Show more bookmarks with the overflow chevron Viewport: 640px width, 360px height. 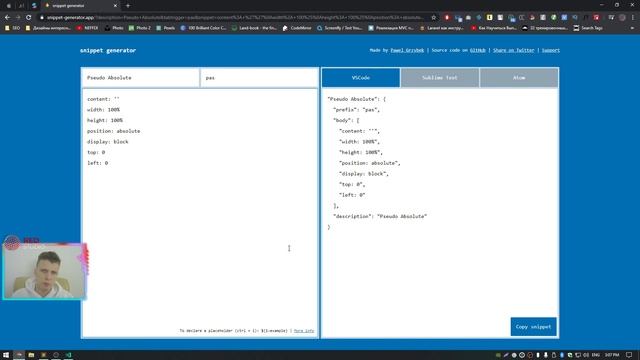point(633,28)
